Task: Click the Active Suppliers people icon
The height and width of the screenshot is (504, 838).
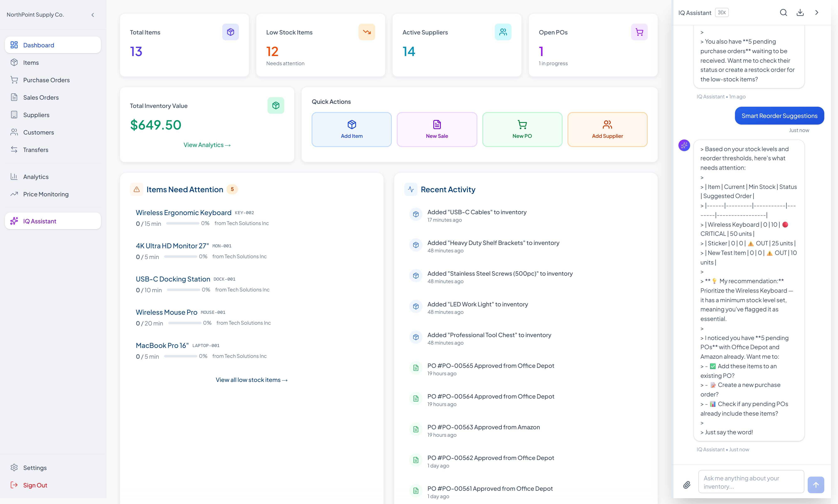Action: 503,32
